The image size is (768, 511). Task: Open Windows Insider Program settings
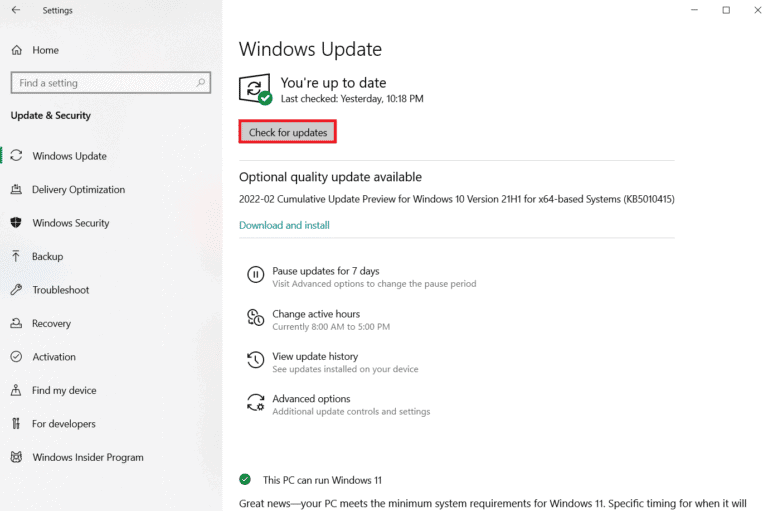(87, 458)
